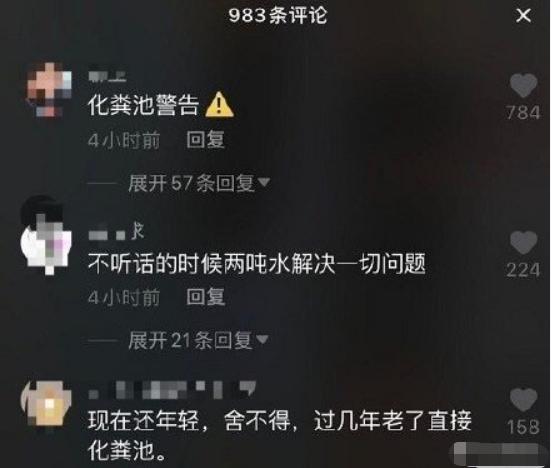551x468 pixels.
Task: Click the dropdown arrow beside 展开57条回复
Action: [264, 182]
